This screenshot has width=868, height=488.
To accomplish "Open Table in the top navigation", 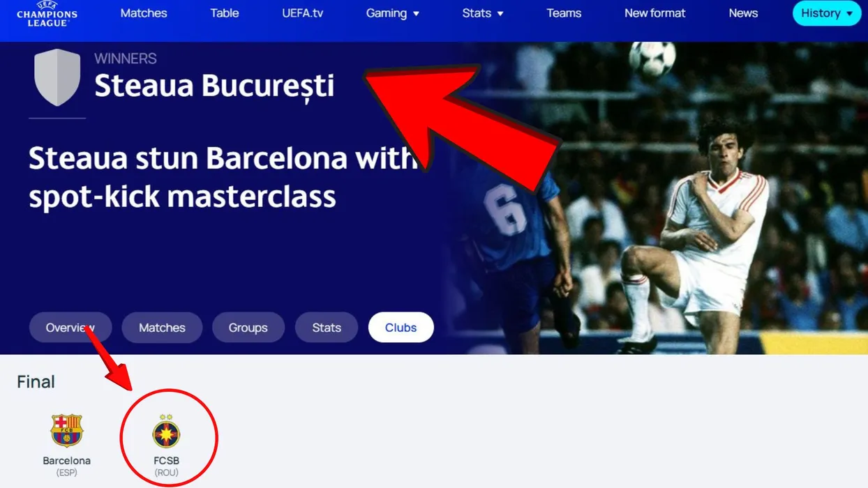I will pyautogui.click(x=225, y=13).
